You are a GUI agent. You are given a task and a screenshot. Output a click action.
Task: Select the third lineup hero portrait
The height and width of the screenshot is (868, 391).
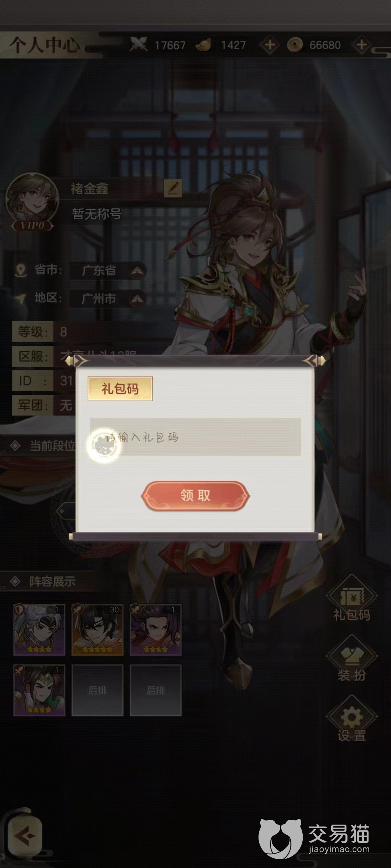click(156, 630)
